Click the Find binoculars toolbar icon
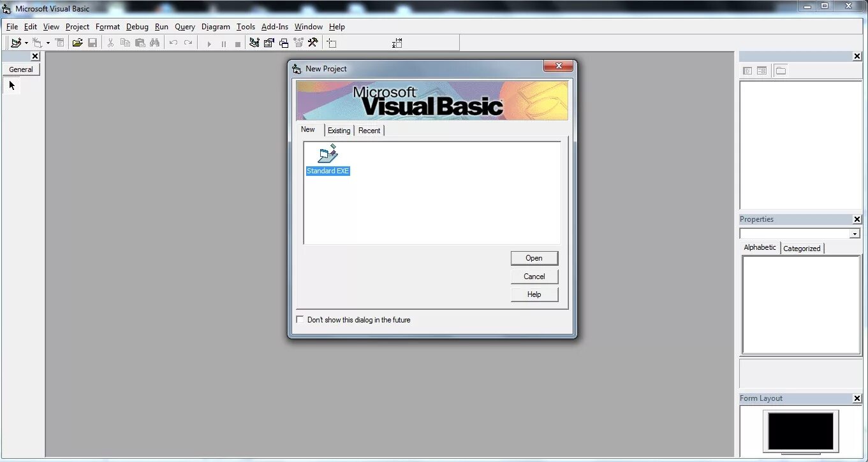Image resolution: width=868 pixels, height=462 pixels. tap(155, 43)
